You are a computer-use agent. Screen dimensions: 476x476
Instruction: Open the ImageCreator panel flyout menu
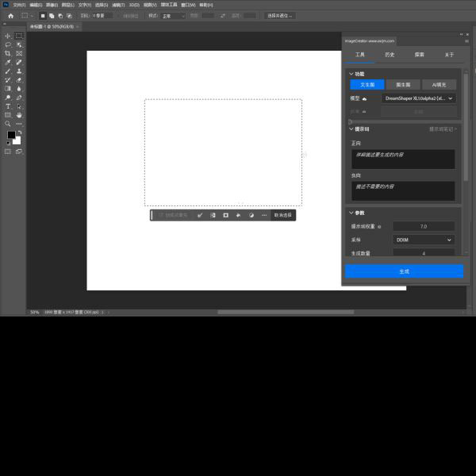(467, 41)
